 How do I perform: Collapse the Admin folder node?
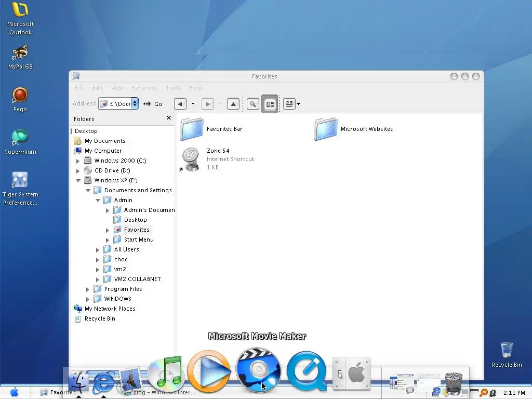click(98, 200)
